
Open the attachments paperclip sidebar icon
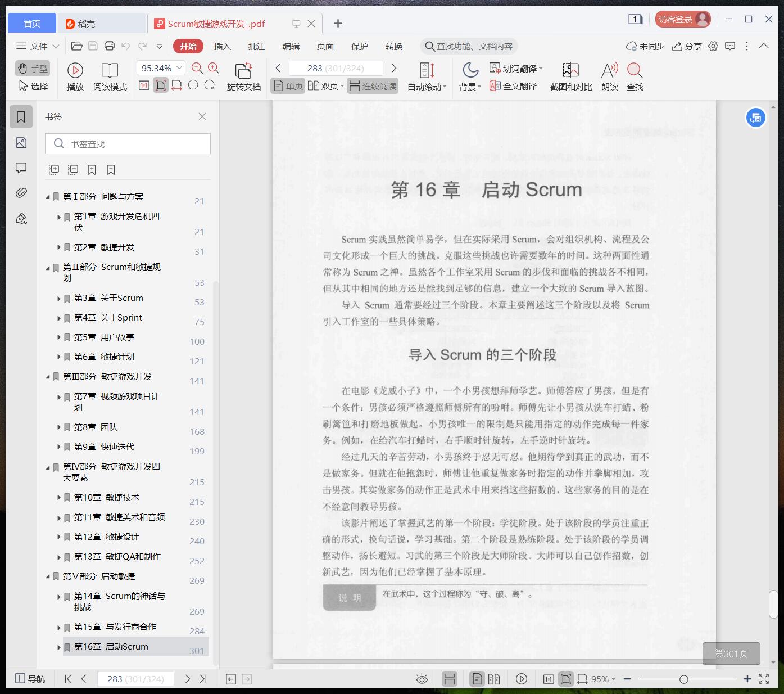coord(21,193)
